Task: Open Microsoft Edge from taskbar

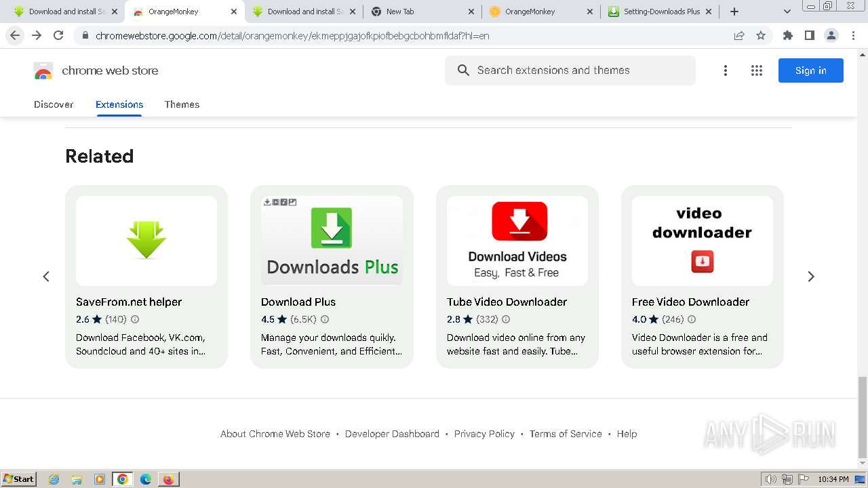Action: (x=146, y=479)
